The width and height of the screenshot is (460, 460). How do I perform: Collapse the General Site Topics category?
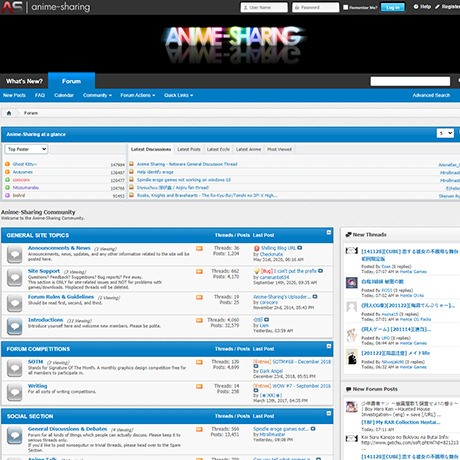(x=329, y=232)
